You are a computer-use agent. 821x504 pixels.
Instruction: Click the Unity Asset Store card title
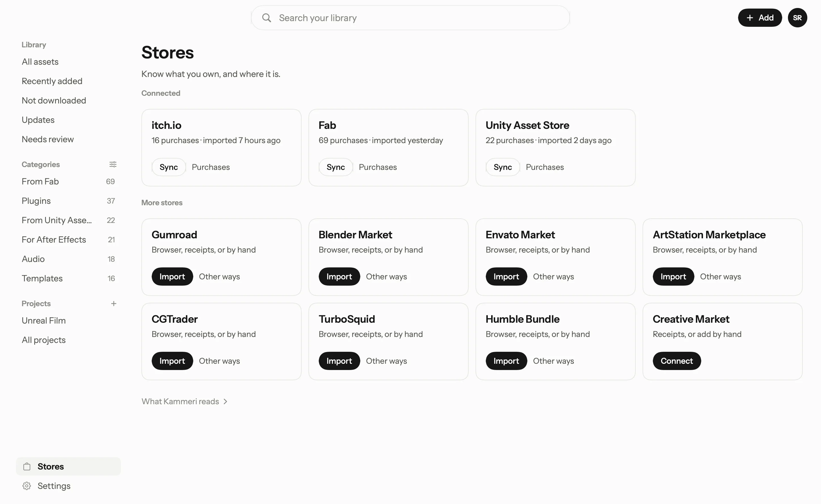pyautogui.click(x=527, y=125)
